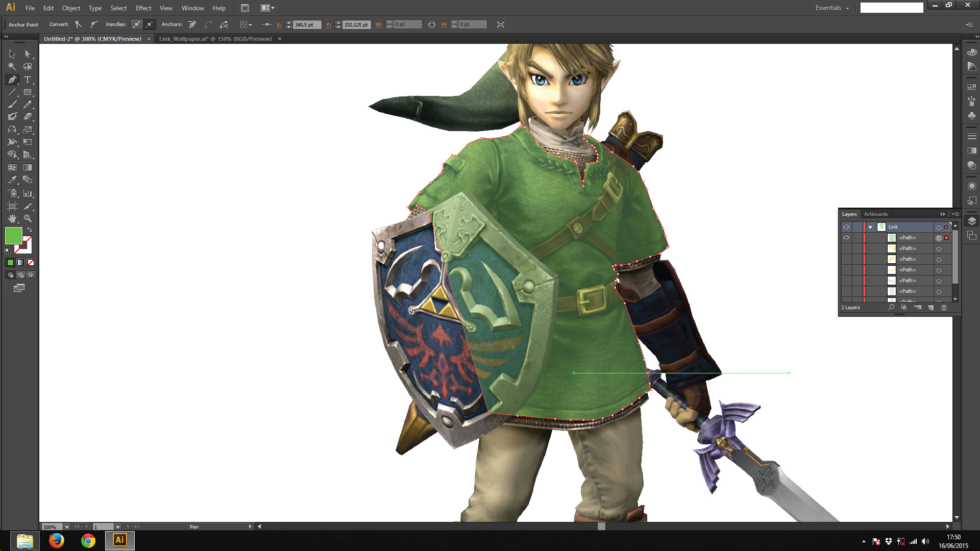Activate the Hand tool
This screenshot has height=551, width=980.
point(12,218)
